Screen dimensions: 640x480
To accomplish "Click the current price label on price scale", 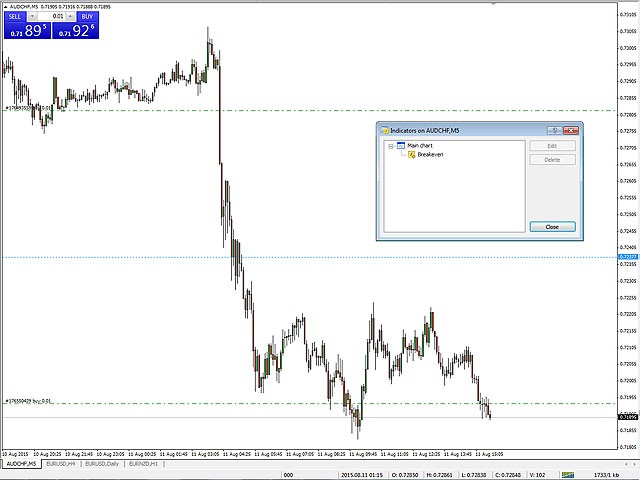I will pyautogui.click(x=628, y=417).
